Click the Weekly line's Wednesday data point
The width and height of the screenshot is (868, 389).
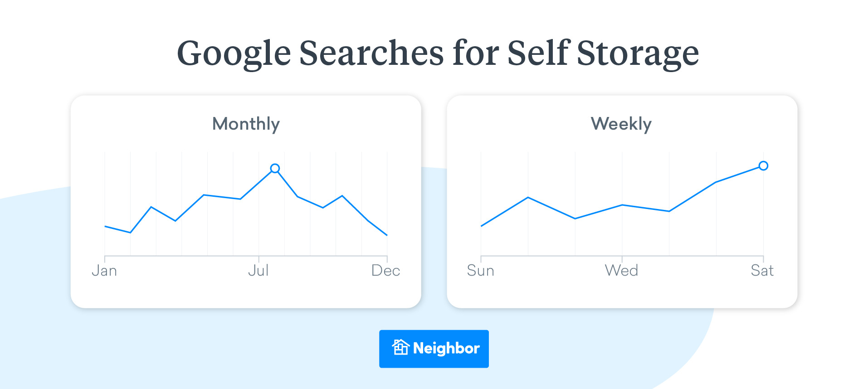tap(622, 205)
